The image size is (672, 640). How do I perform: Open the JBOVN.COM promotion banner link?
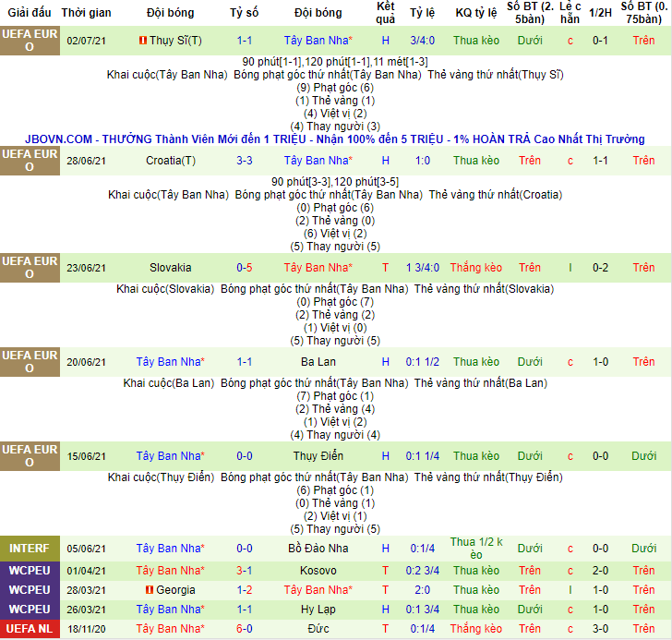tap(335, 139)
